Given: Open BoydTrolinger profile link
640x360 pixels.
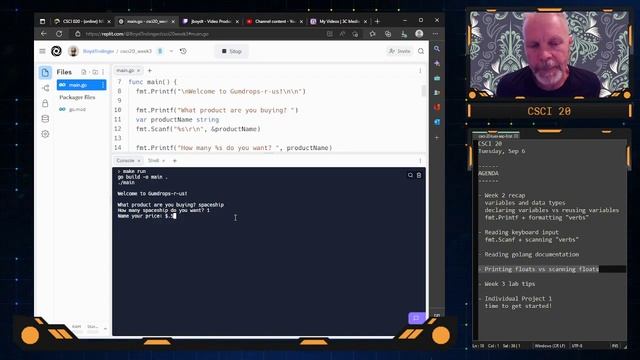Looking at the screenshot, I should tap(98, 51).
